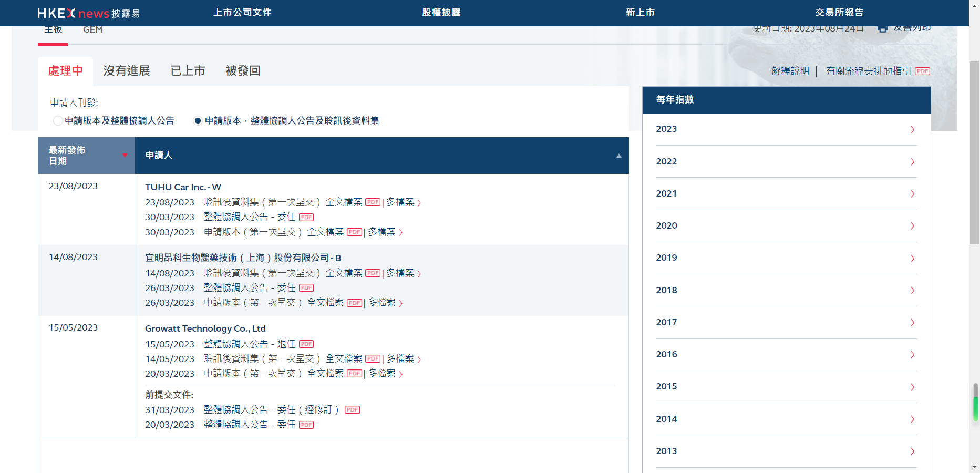Open TUHU coordinator announcement appointment PDF icon
This screenshot has width=980, height=473.
coord(306,217)
